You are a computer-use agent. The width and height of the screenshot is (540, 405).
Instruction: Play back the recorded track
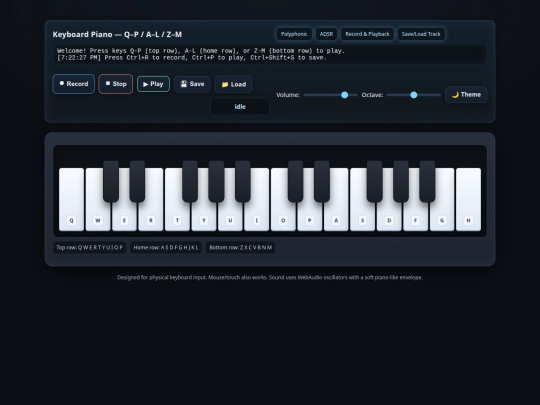click(x=153, y=84)
